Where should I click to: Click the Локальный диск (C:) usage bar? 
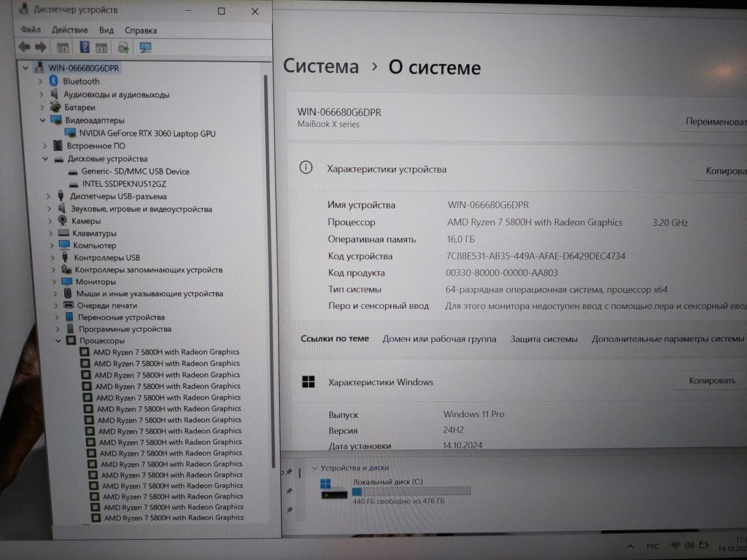pos(411,491)
